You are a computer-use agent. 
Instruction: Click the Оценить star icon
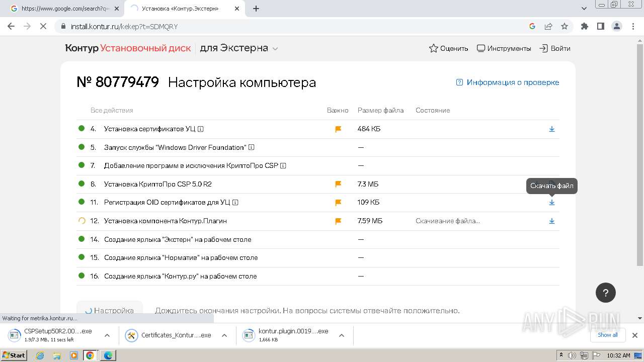tap(433, 48)
